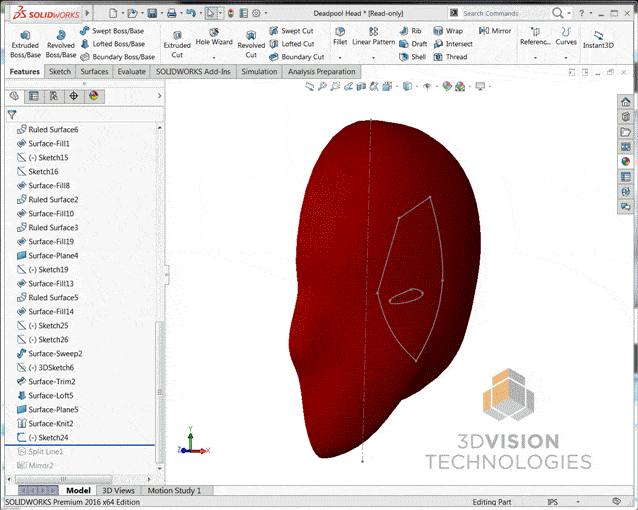
Task: Open the Linear Pattern tool
Action: [x=374, y=37]
